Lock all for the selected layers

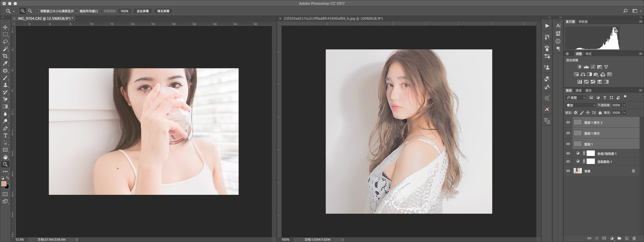coord(600,113)
